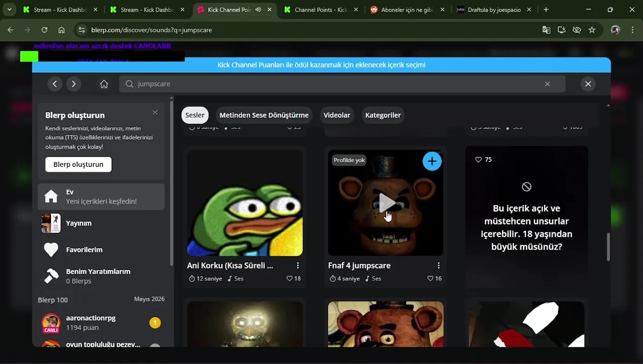Image resolution: width=643 pixels, height=364 pixels.
Task: Click the gold rank 1 badge for aaronactionrpg
Action: point(155,323)
